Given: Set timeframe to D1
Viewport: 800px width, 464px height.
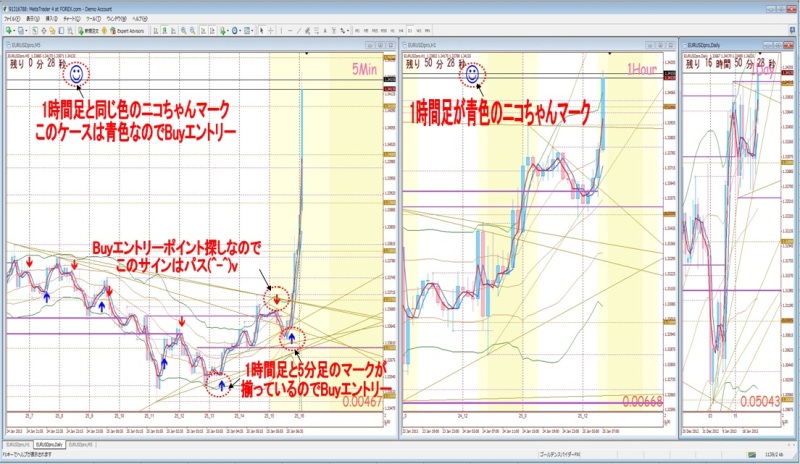Looking at the screenshot, I should point(410,31).
